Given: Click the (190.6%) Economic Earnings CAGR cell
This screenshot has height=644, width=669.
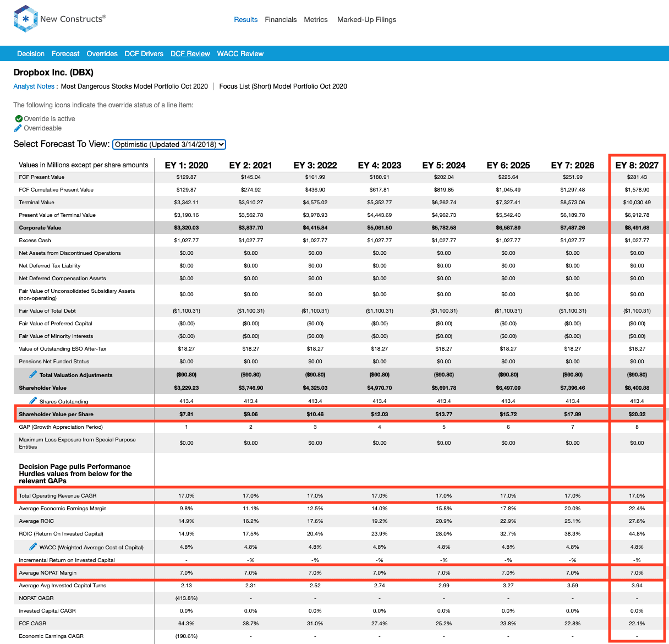Looking at the screenshot, I should 187,636.
